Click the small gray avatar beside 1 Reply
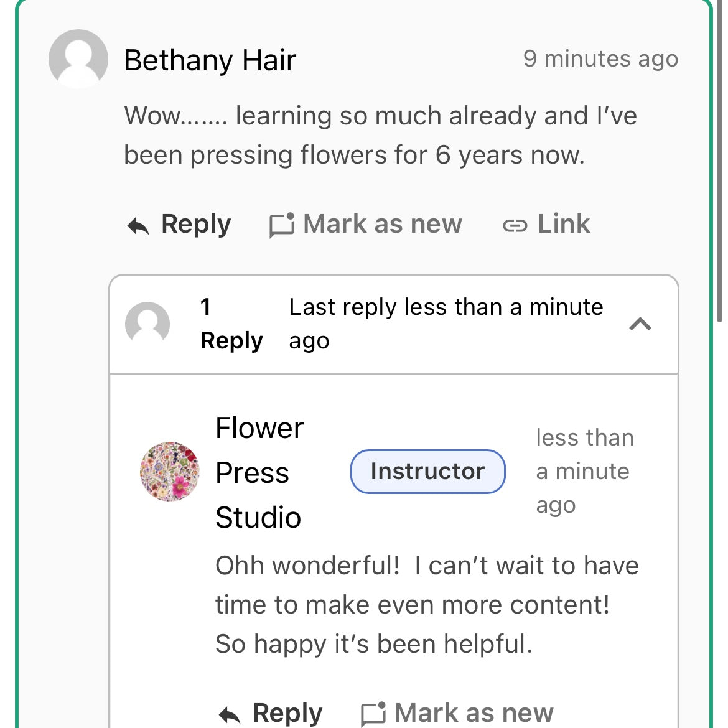The image size is (728, 728). (147, 324)
